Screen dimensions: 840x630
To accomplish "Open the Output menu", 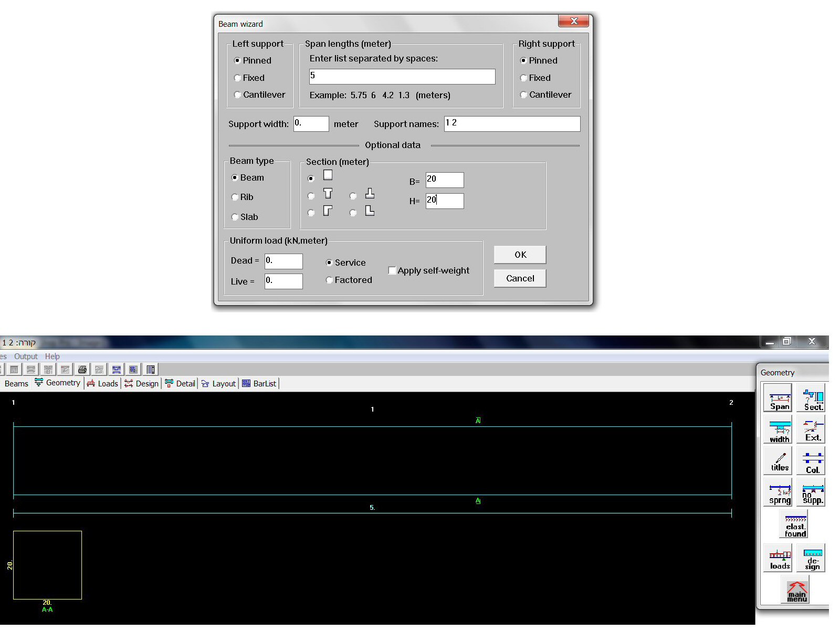I will click(x=26, y=356).
